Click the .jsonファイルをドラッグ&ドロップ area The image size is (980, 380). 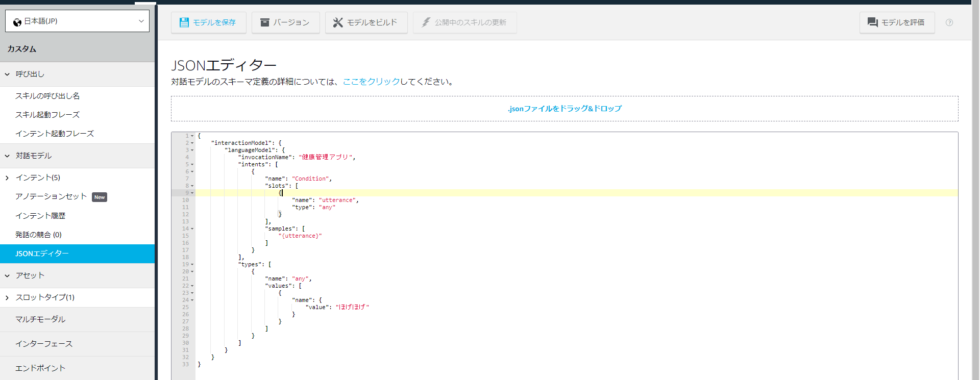click(x=565, y=109)
